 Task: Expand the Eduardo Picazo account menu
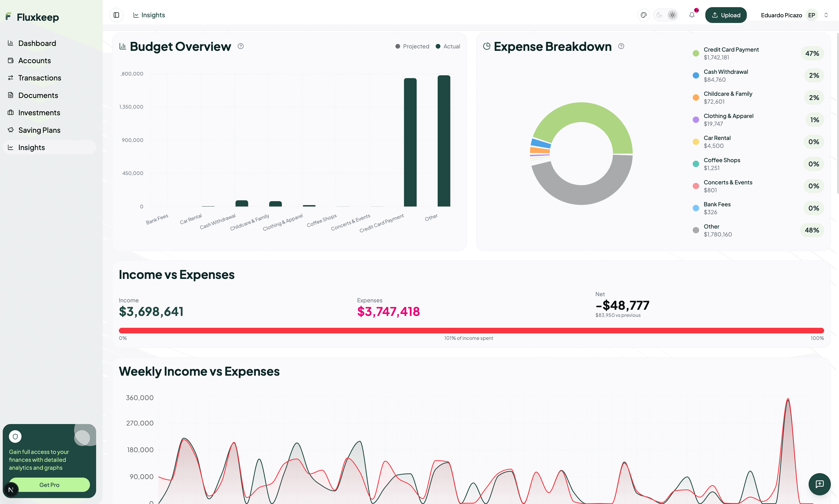pyautogui.click(x=781, y=15)
